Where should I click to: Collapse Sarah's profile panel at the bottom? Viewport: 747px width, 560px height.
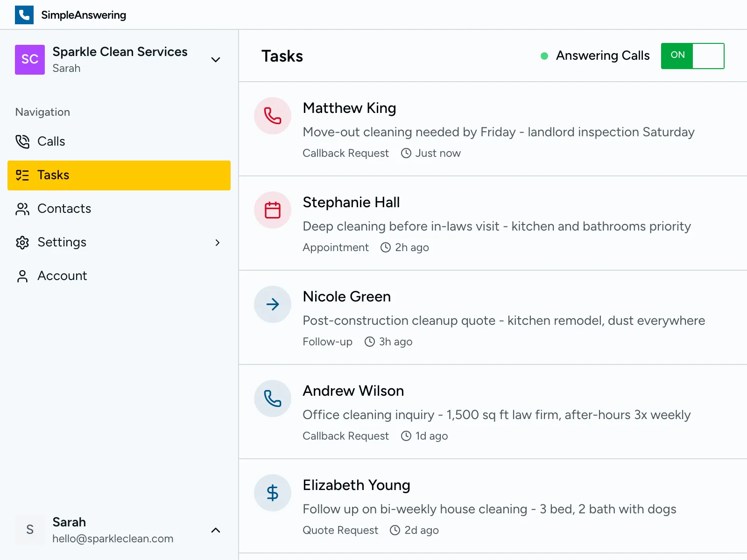[x=215, y=530]
